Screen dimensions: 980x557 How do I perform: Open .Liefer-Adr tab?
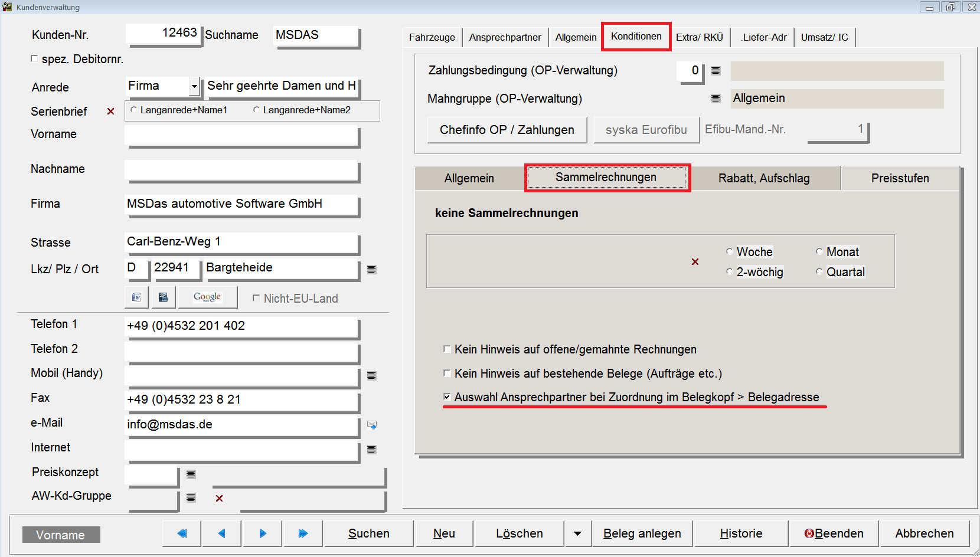coord(763,37)
